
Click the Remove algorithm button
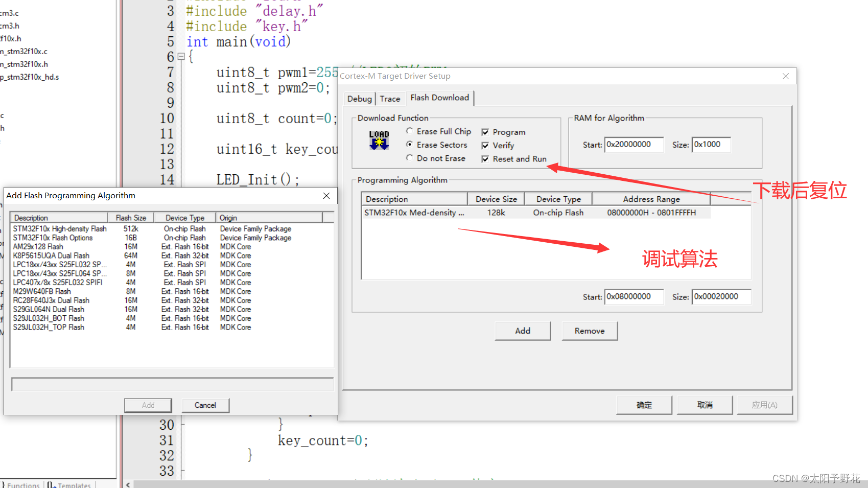pos(590,331)
